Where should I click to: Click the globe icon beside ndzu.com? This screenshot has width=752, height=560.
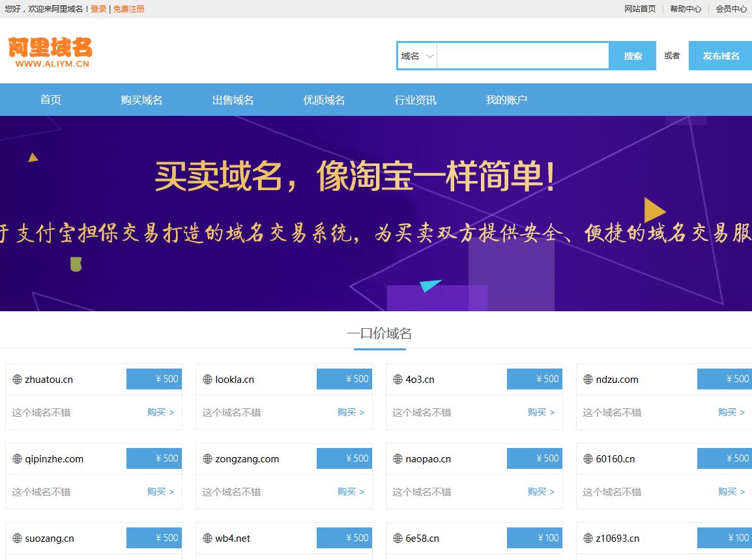(588, 380)
